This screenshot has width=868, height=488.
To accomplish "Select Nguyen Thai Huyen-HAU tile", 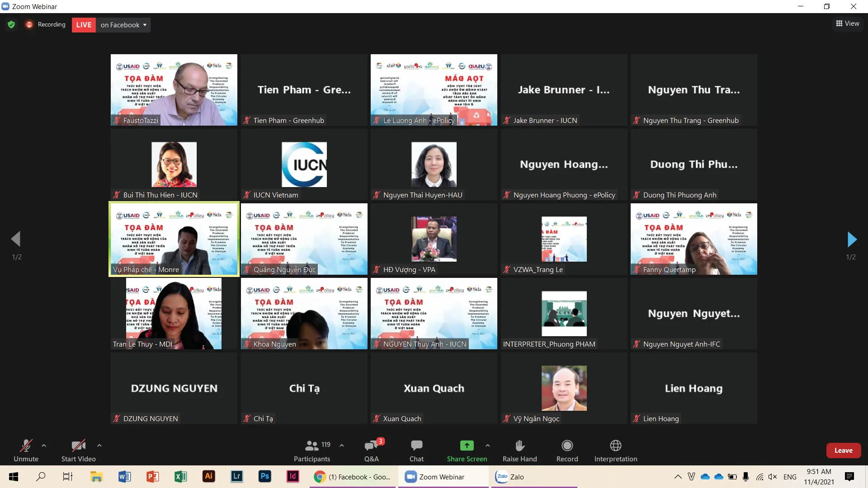I will click(434, 164).
